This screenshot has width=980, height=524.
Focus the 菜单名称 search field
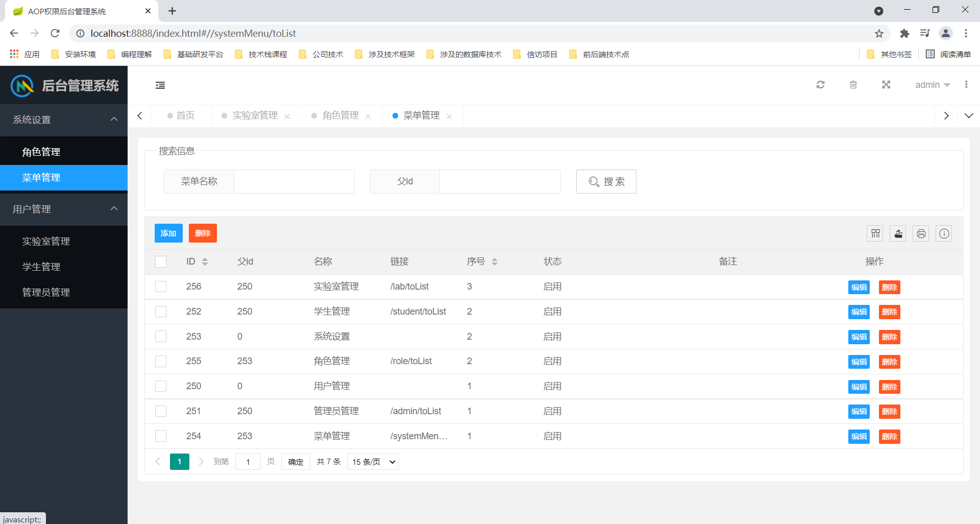[294, 182]
